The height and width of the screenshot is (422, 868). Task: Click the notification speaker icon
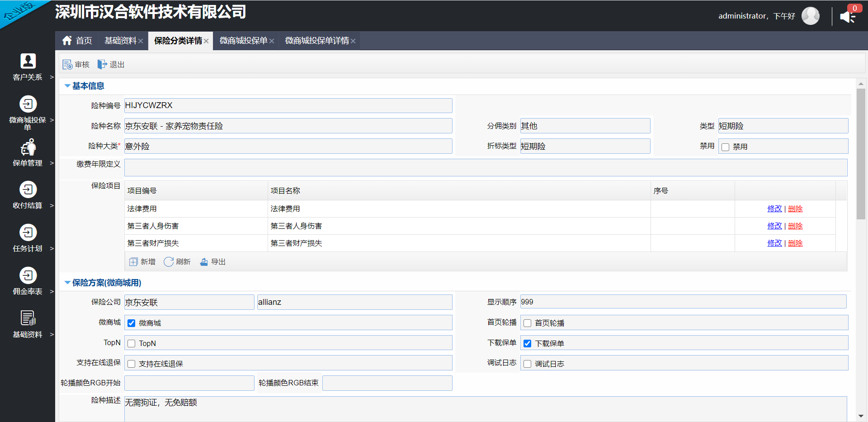coord(847,17)
